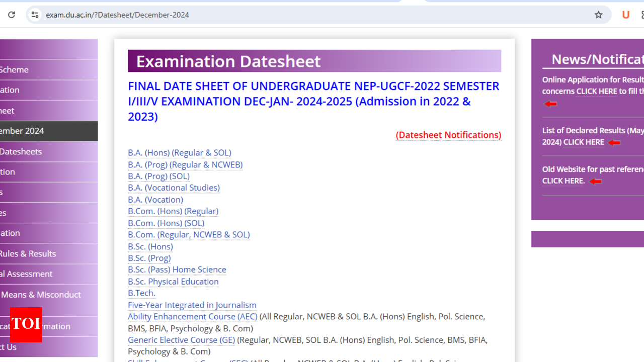644x362 pixels.
Task: Click red arrow under Online Application notice
Action: (x=550, y=104)
